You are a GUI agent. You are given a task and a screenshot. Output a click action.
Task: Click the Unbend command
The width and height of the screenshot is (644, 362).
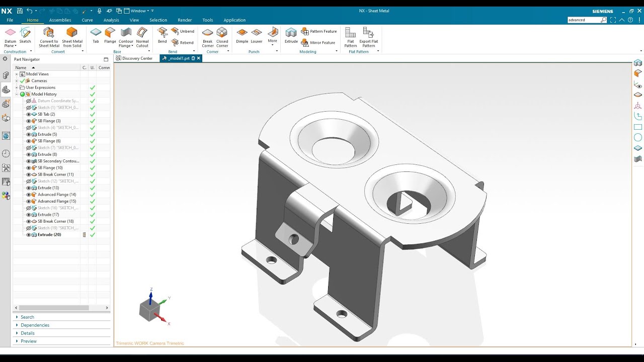183,31
